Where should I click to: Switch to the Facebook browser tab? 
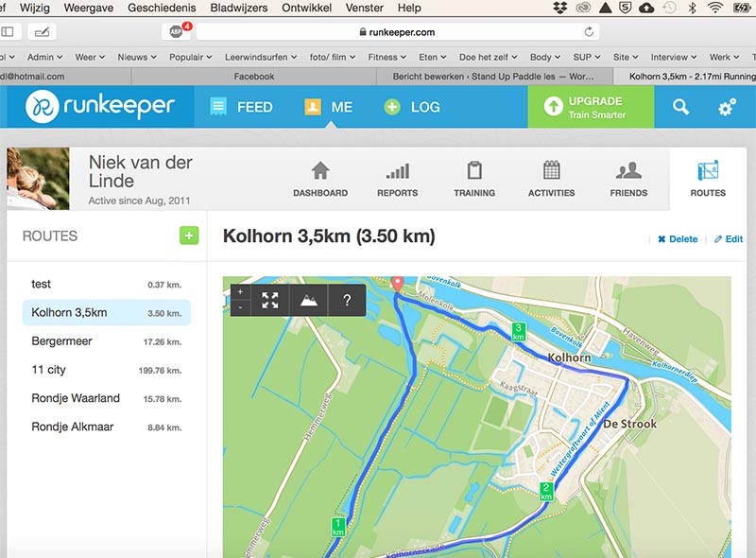[252, 77]
